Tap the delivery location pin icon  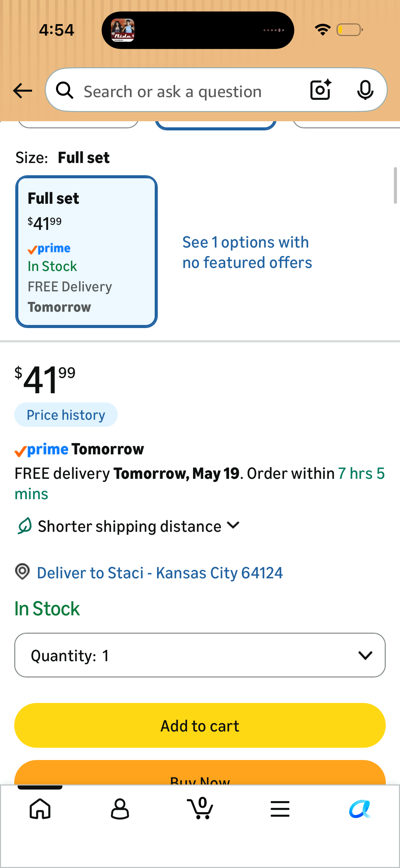tap(22, 572)
